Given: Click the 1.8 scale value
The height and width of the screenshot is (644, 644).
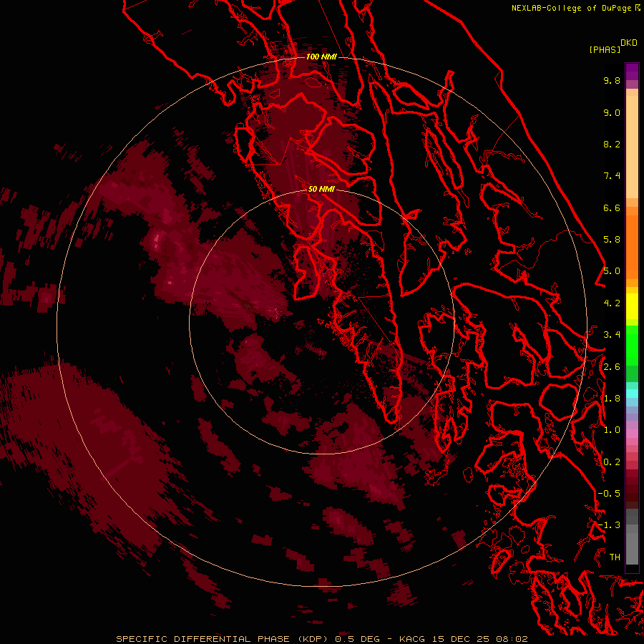Looking at the screenshot, I should [x=612, y=399].
